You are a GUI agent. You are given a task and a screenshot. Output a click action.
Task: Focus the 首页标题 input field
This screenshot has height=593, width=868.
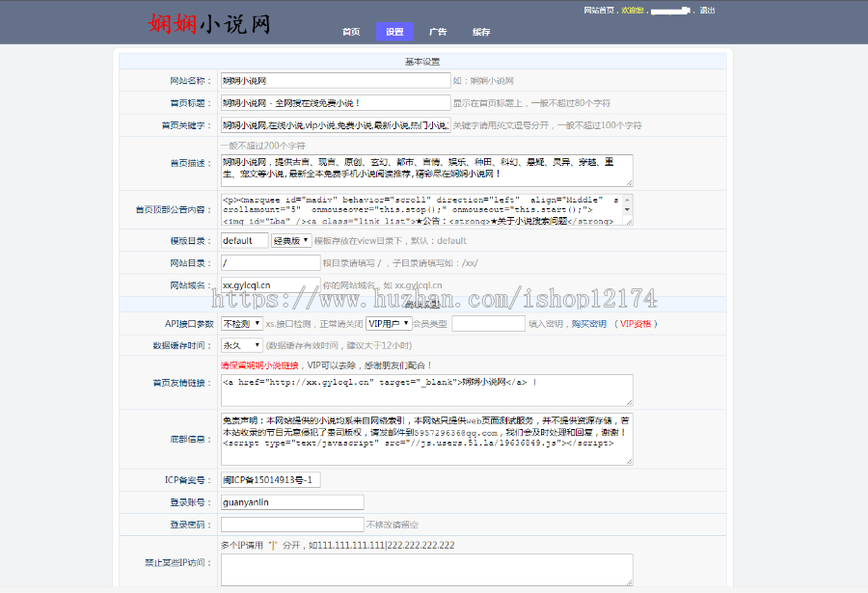[336, 102]
